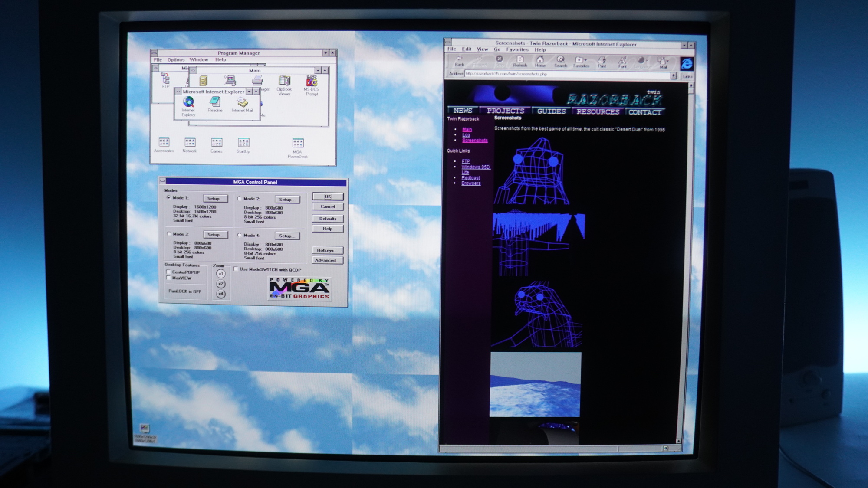Follow the Redtoast quick link on the webpage

click(470, 178)
